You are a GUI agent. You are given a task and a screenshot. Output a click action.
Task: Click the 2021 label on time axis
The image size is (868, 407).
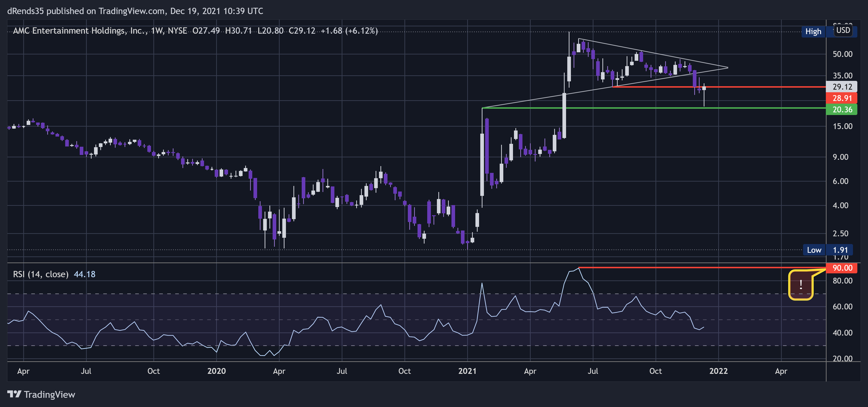(x=467, y=371)
